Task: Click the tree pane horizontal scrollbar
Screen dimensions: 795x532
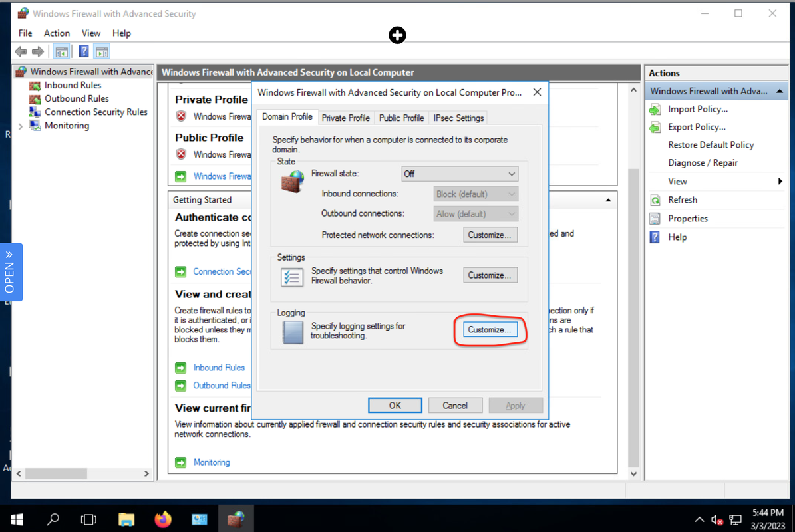Action: [x=56, y=473]
